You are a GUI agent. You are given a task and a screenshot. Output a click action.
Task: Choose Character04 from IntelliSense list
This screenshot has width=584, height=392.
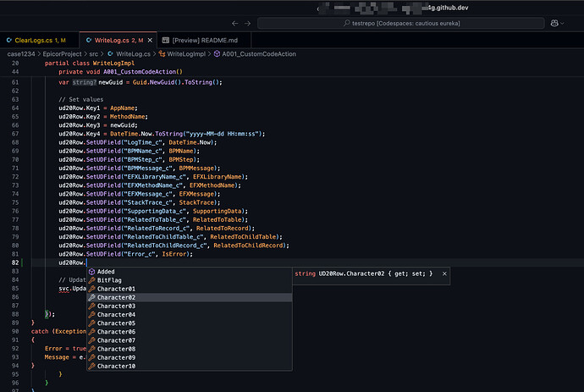[190, 314]
